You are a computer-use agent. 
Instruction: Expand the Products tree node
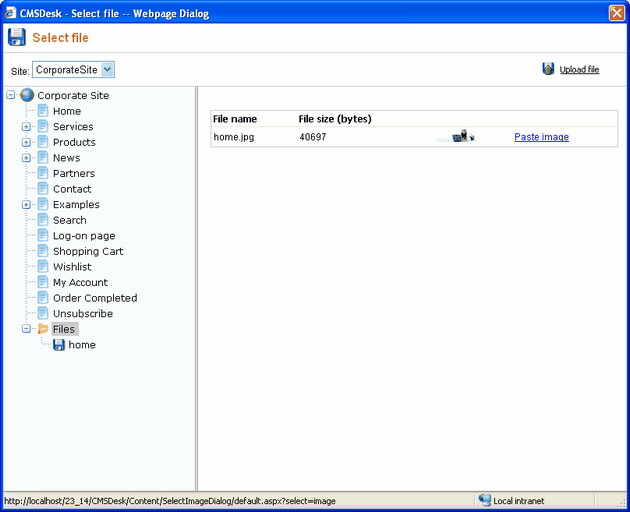26,142
